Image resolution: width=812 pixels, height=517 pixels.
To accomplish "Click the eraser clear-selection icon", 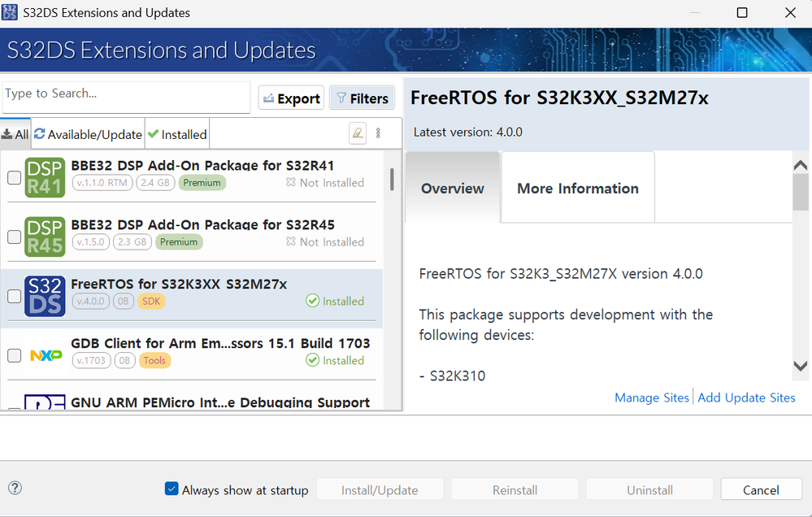I will click(357, 133).
